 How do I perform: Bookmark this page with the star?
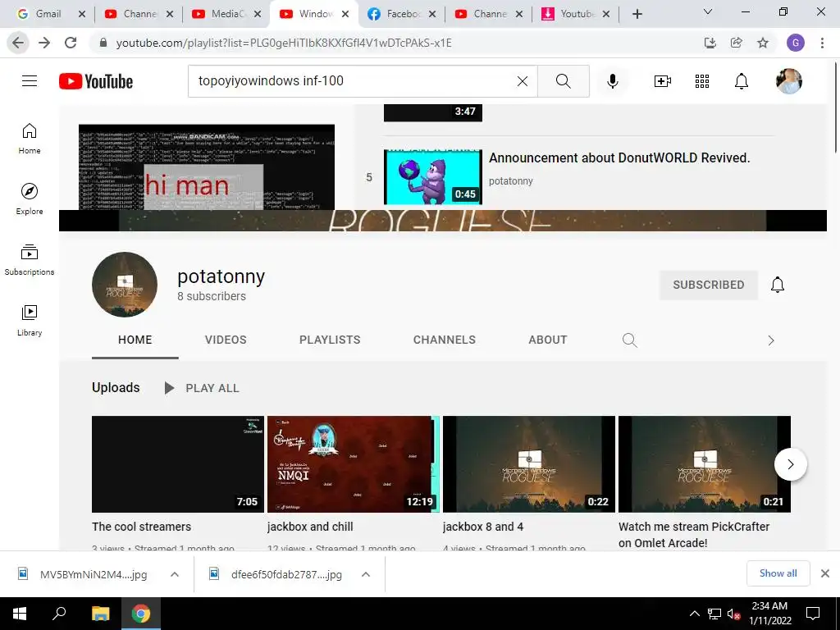pyautogui.click(x=763, y=43)
